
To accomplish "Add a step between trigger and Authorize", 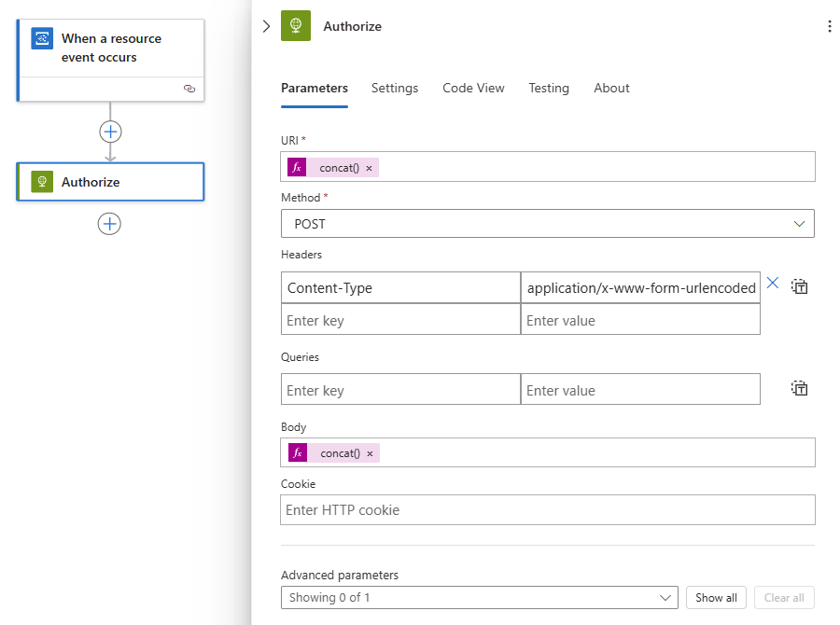I will pyautogui.click(x=110, y=132).
